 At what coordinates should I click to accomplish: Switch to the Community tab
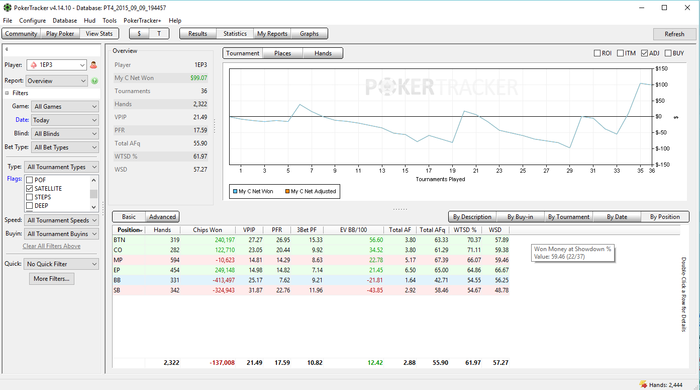pos(21,33)
